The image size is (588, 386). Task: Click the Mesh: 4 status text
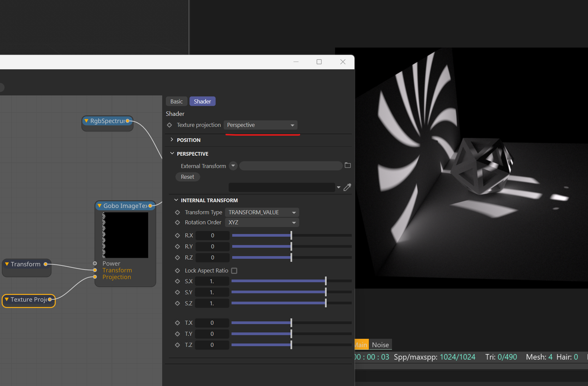coord(539,357)
